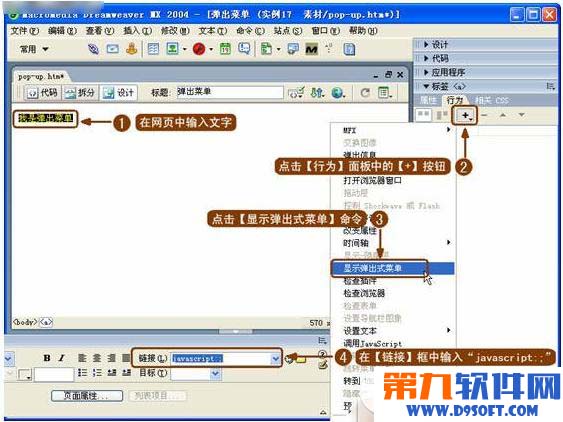Click the File Management arrows icon
The height and width of the screenshot is (422, 563).
pyautogui.click(x=317, y=93)
